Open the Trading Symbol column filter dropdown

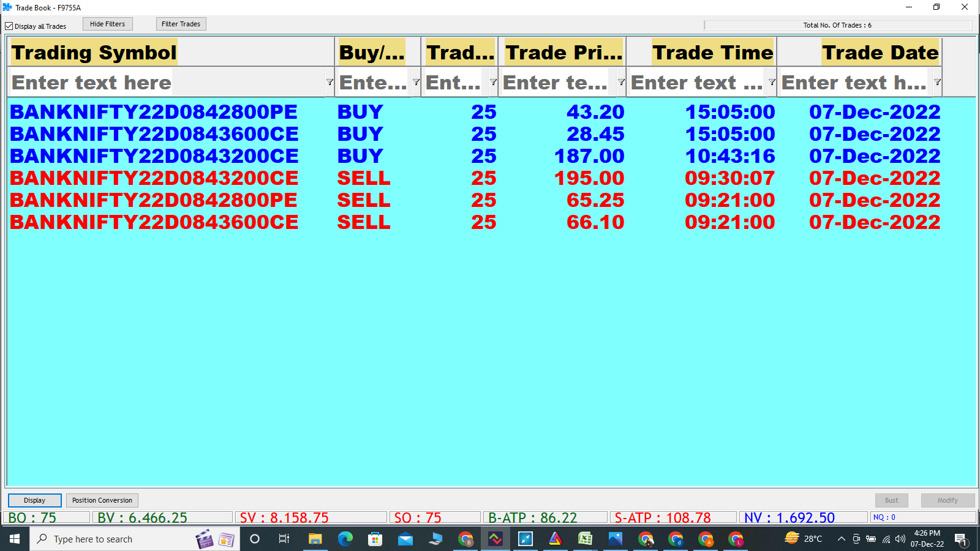pos(330,82)
